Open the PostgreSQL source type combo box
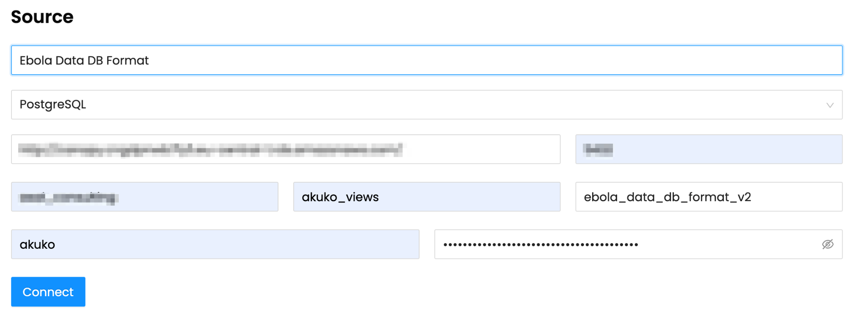The width and height of the screenshot is (868, 314). tap(426, 105)
